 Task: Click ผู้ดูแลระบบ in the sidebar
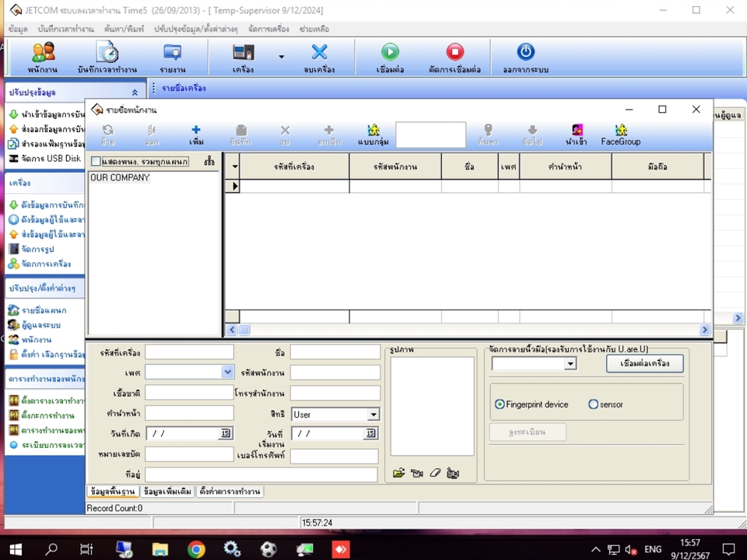[x=35, y=325]
